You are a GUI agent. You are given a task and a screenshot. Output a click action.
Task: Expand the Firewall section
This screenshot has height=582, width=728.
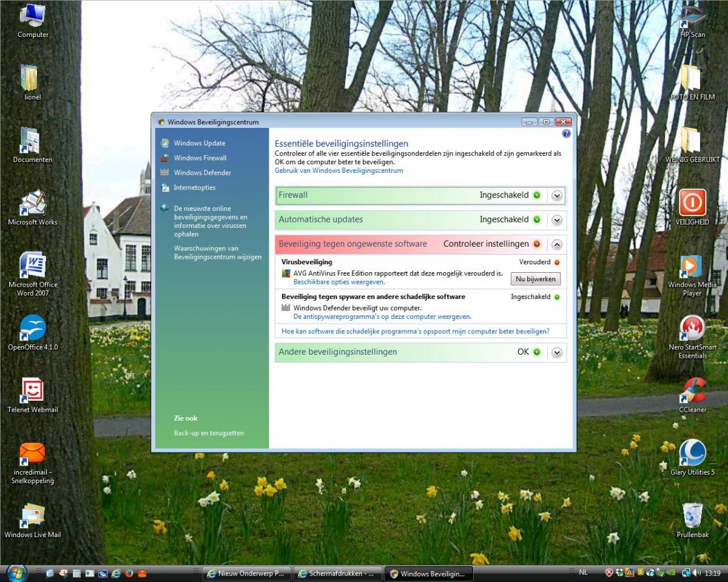click(x=557, y=196)
